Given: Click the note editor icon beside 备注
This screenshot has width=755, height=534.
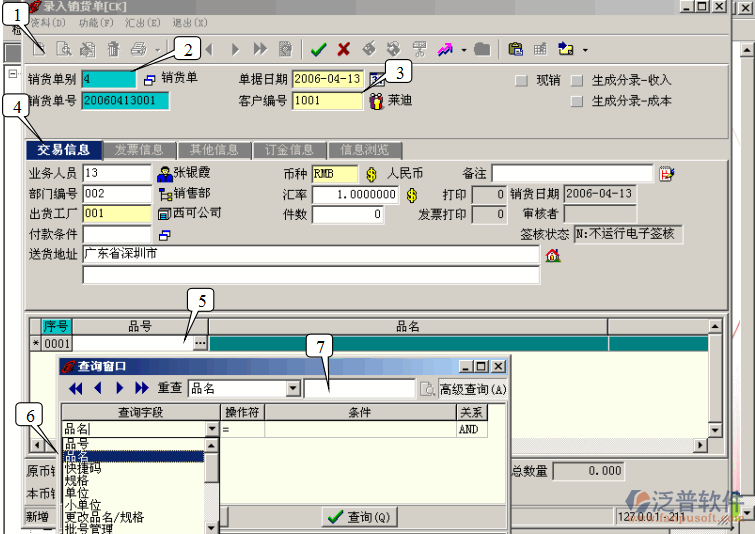Looking at the screenshot, I should [666, 174].
